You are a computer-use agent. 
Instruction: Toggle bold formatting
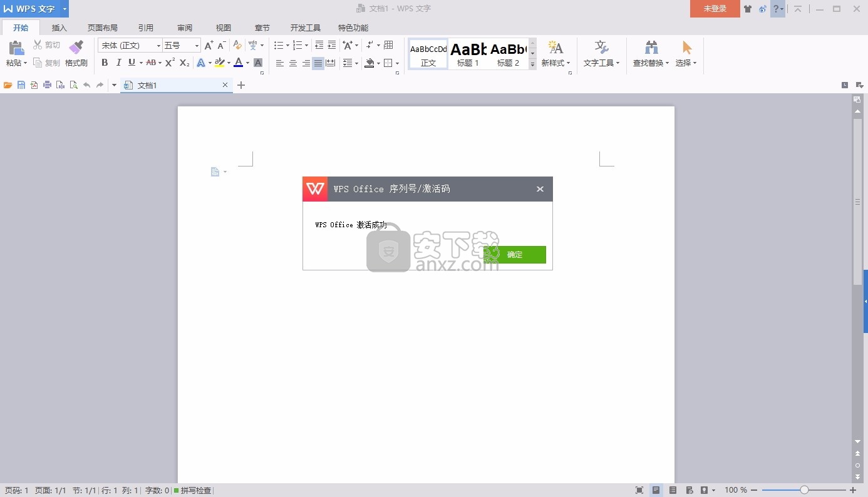pyautogui.click(x=105, y=63)
